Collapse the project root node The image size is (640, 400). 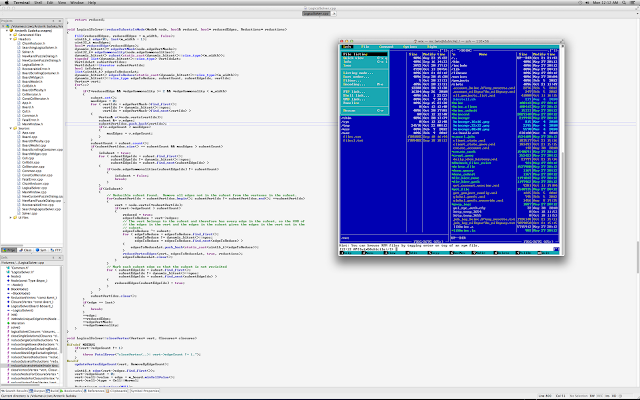(x=7, y=31)
